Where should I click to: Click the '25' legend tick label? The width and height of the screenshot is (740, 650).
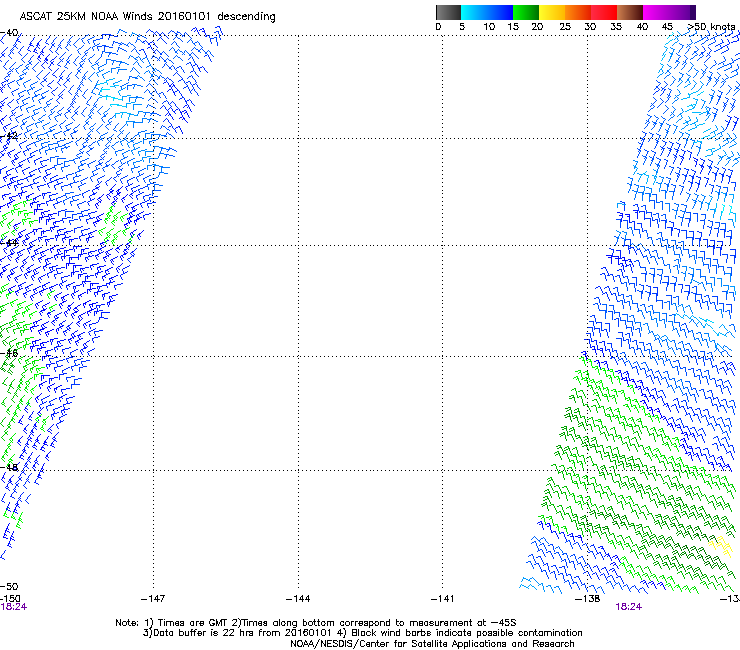[565, 26]
